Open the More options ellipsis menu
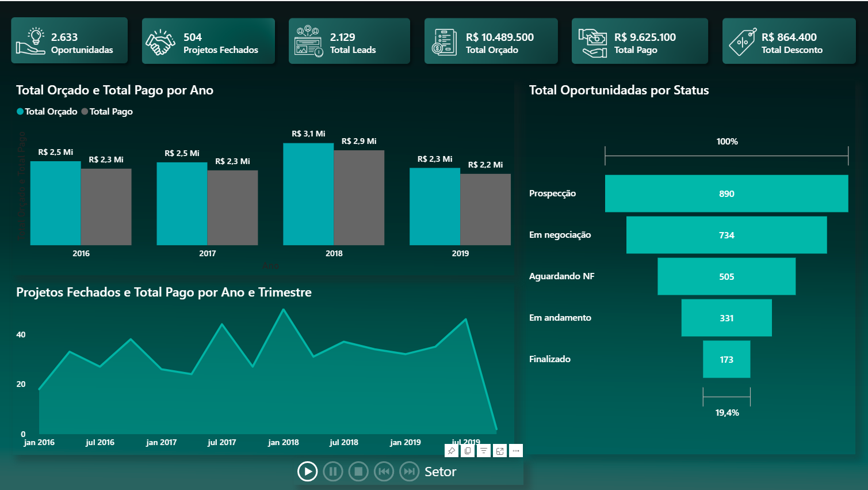Screen dimensions: 868x490 [x=515, y=451]
